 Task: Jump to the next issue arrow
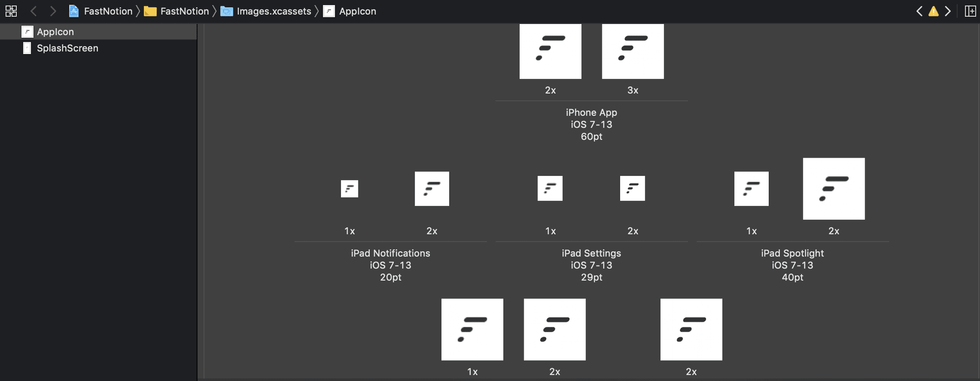[x=948, y=11]
